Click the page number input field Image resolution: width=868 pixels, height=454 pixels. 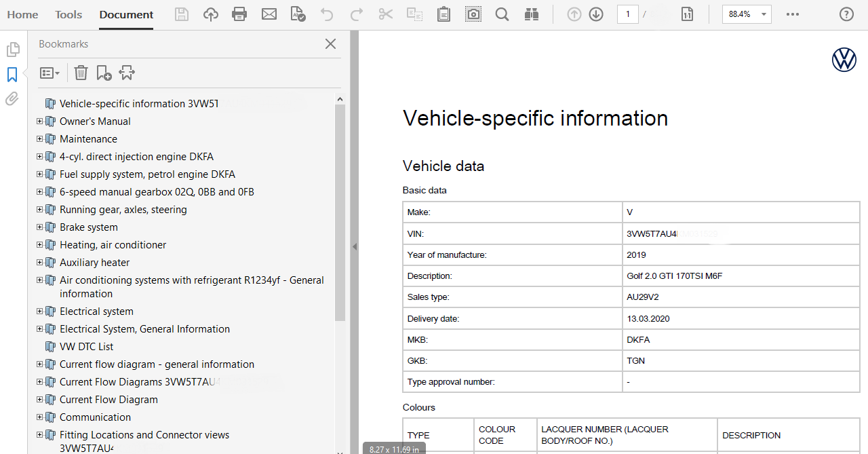(x=627, y=14)
